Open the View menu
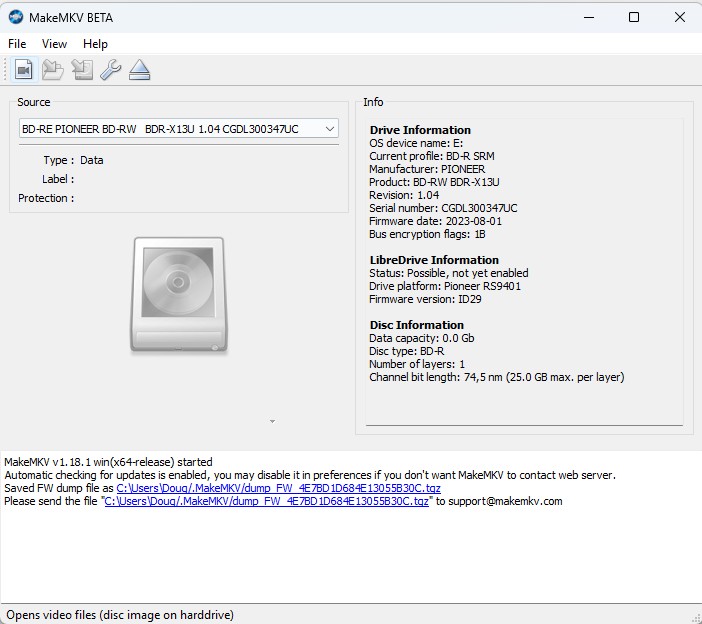 pos(54,44)
